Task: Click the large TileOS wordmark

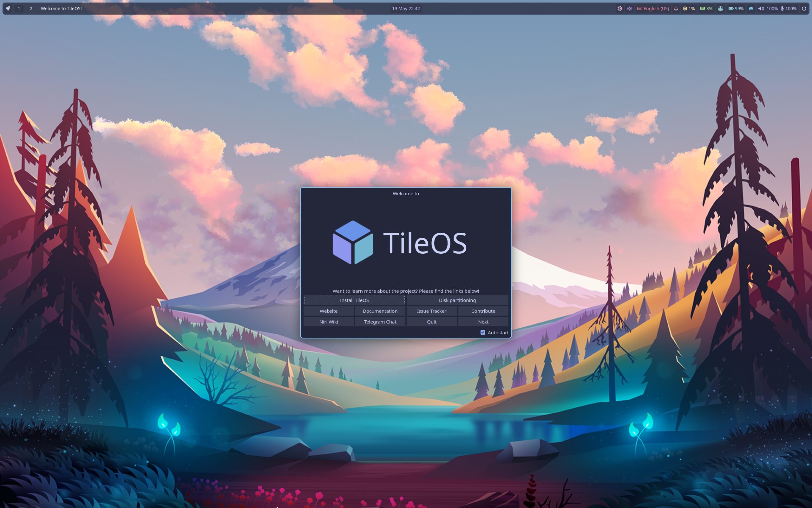Action: point(425,243)
